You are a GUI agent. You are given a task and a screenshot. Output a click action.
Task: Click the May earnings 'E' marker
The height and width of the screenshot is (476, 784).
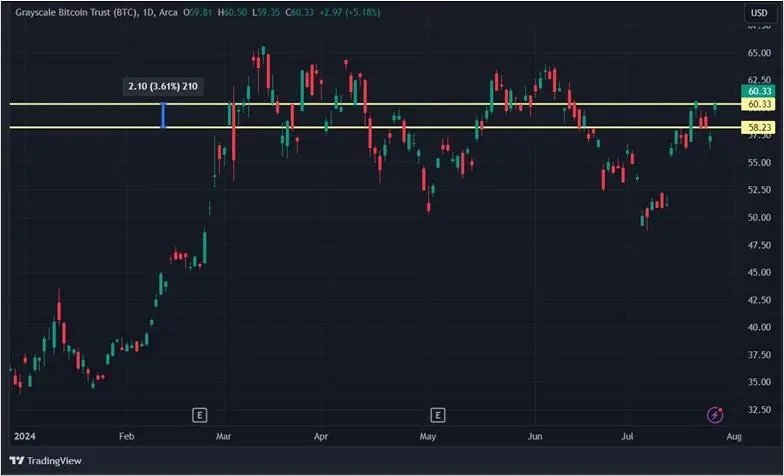[438, 415]
